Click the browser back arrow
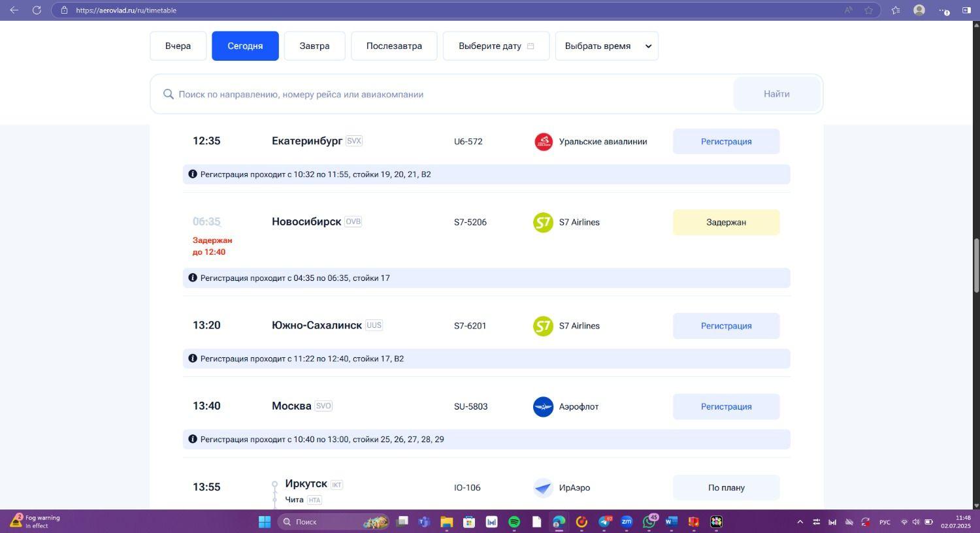The width and height of the screenshot is (980, 533). click(14, 10)
